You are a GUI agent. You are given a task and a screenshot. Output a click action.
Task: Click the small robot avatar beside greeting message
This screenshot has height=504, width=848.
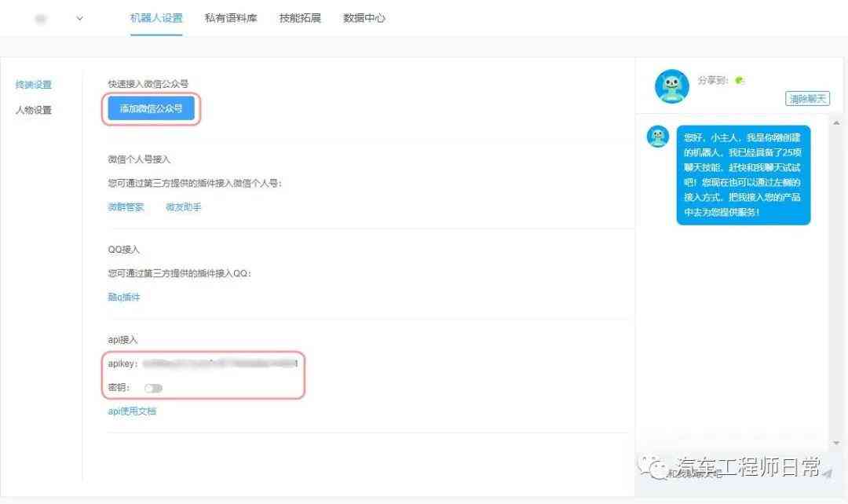(x=658, y=137)
